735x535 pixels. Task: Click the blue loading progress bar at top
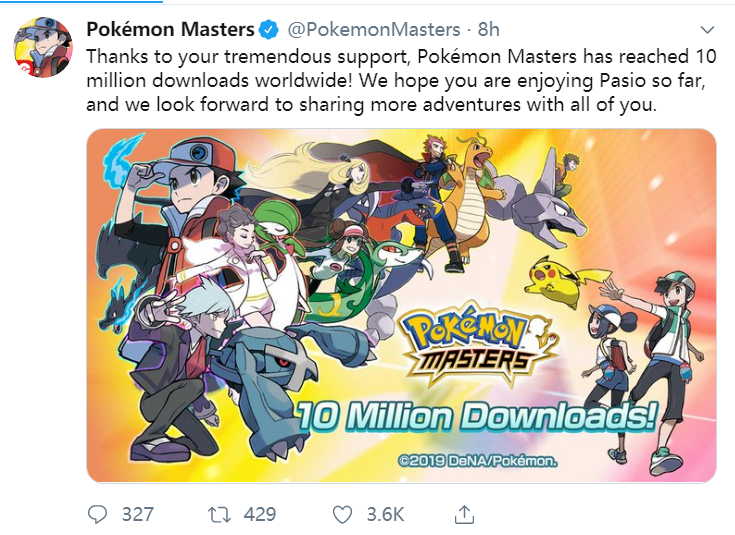coord(81,1)
